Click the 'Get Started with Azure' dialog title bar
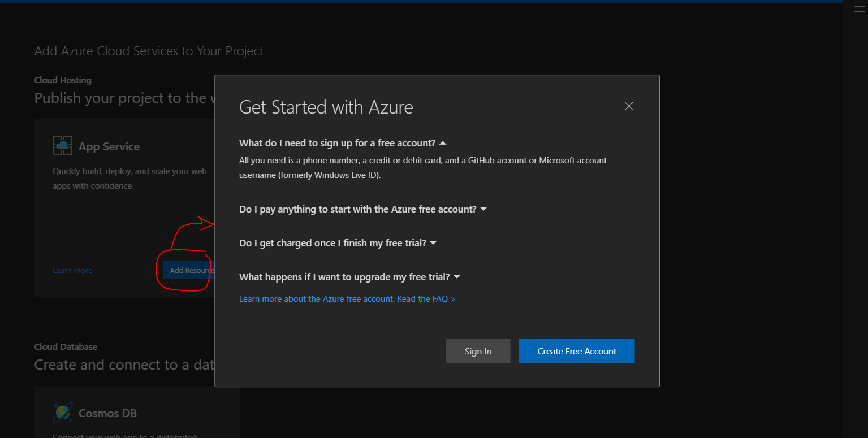The height and width of the screenshot is (438, 868). 326,107
